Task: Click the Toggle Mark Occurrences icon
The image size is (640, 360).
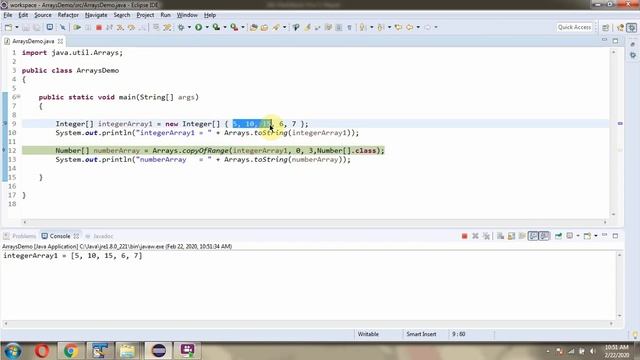Action: pyautogui.click(x=307, y=27)
